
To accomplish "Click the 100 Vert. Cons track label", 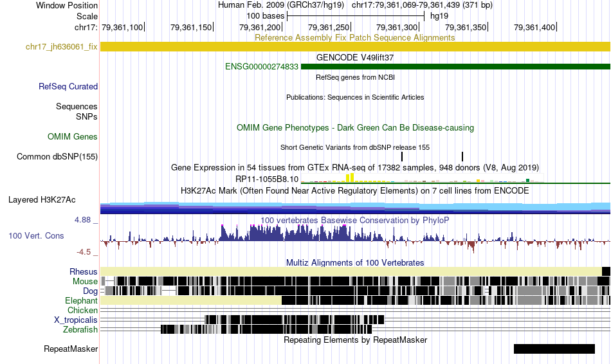I will (x=36, y=235).
